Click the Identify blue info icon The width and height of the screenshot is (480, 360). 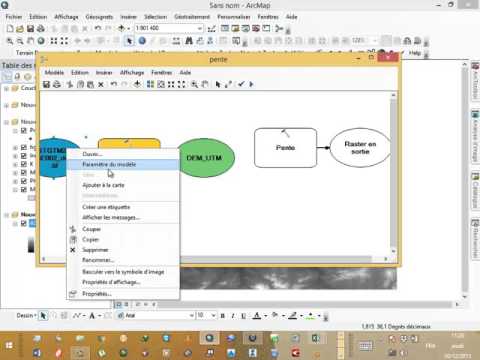tap(142, 41)
